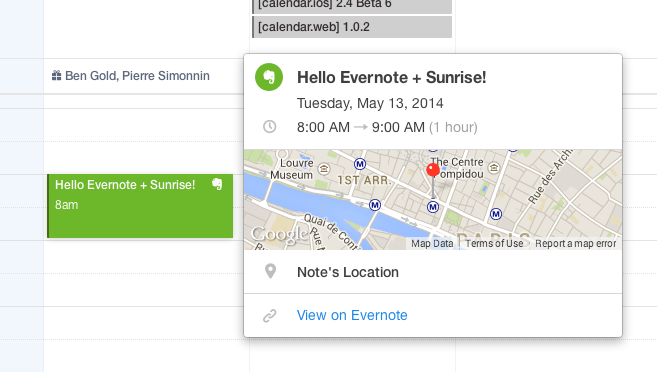Screen dimensions: 657x372
Task: Click the chain link icon beside View on Evernote
Action: (x=269, y=315)
